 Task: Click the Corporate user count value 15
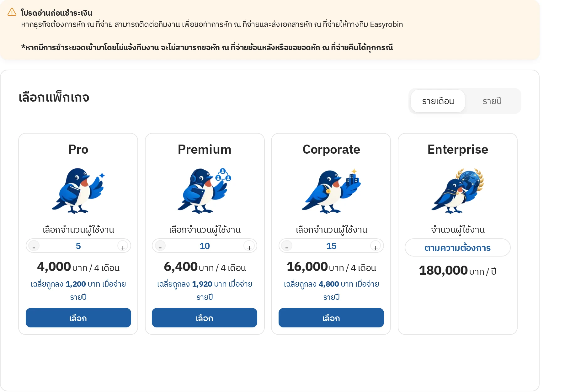[331, 246]
